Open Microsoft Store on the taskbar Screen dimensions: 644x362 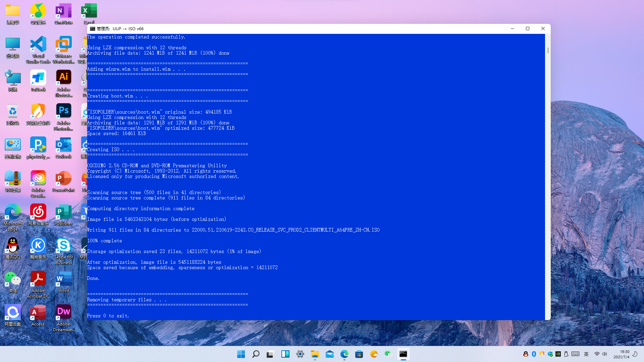359,354
